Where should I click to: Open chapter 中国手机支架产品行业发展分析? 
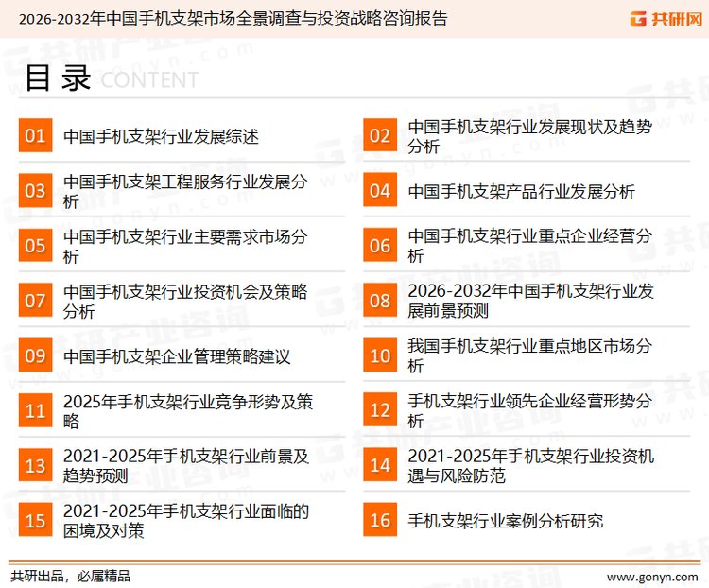[521, 191]
